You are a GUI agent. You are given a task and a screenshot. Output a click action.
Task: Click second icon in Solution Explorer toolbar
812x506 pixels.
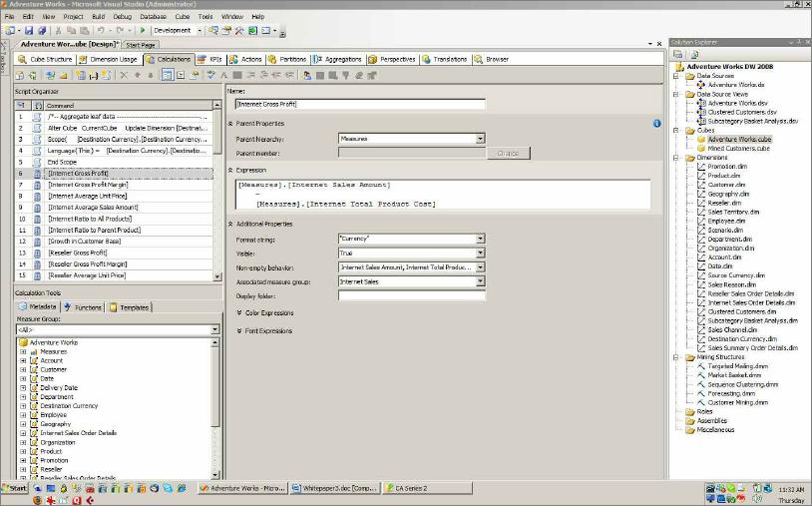tap(694, 54)
